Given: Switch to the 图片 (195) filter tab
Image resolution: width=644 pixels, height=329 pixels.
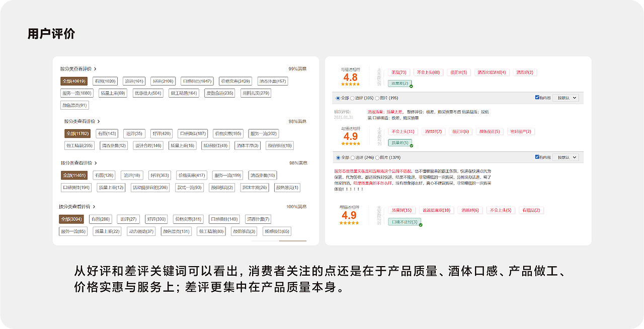Looking at the screenshot, I should tap(387, 98).
